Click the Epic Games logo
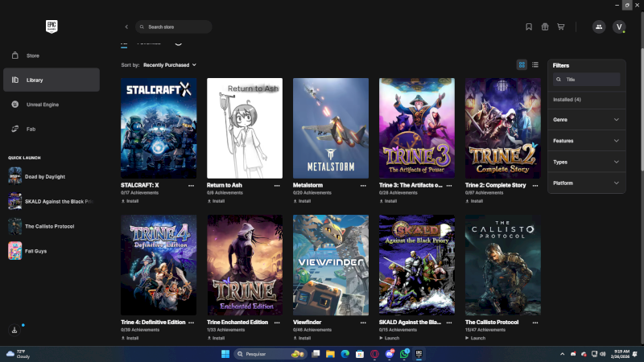Screen dimensions: 644x362 [52, 27]
